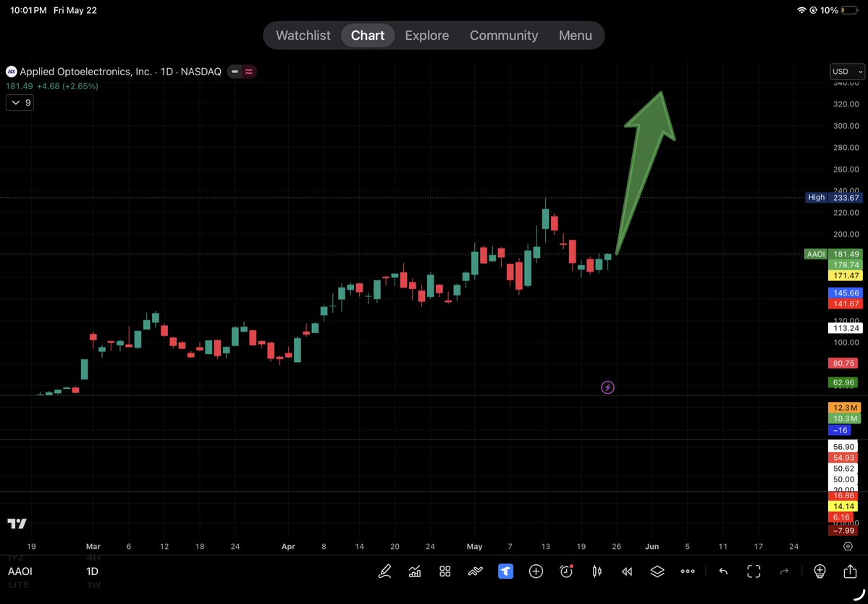Tap the lightbulb publish idea icon
868x604 pixels.
pyautogui.click(x=819, y=571)
